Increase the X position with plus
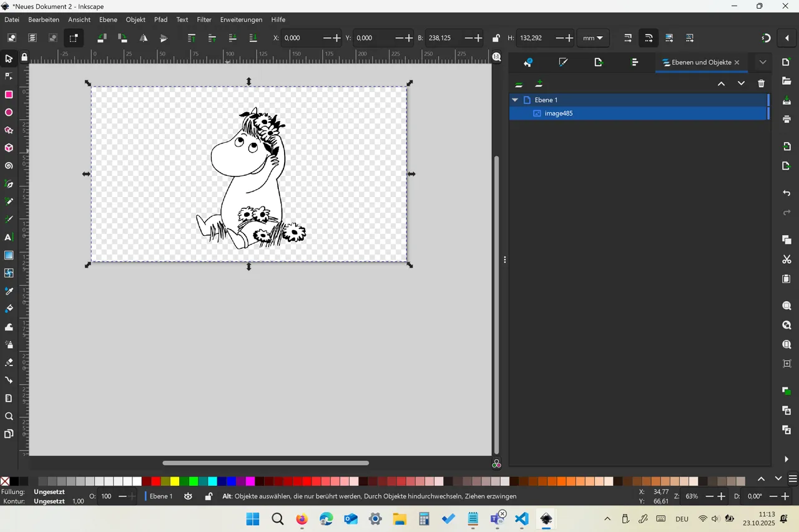This screenshot has width=799, height=532. tap(337, 38)
